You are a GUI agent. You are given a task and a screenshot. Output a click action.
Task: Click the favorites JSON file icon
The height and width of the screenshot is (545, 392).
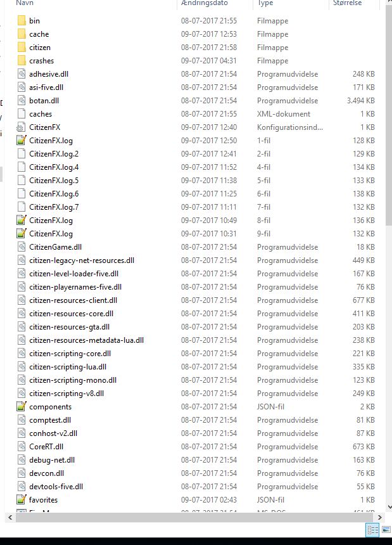(21, 500)
